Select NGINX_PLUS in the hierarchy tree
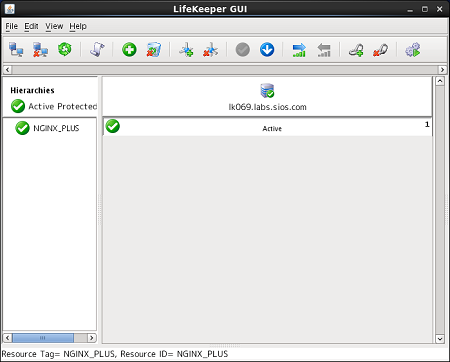 click(x=56, y=128)
